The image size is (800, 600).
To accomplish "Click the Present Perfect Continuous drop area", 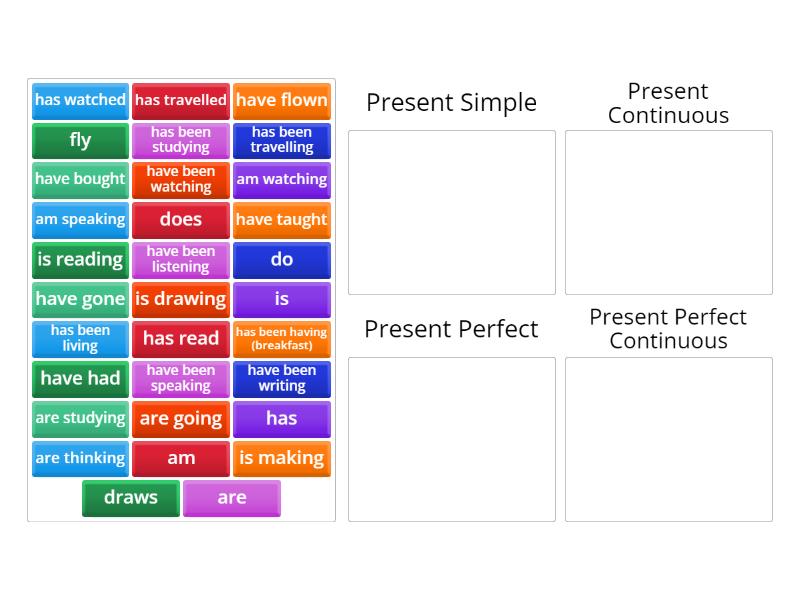I will (x=668, y=438).
